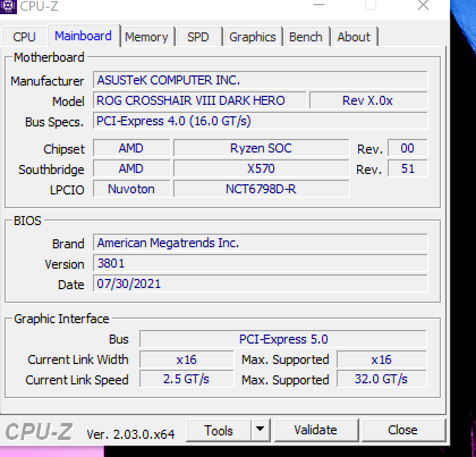Viewport: 476px width, 457px height.
Task: Click the Southbridge AMD vendor field
Action: [131, 168]
